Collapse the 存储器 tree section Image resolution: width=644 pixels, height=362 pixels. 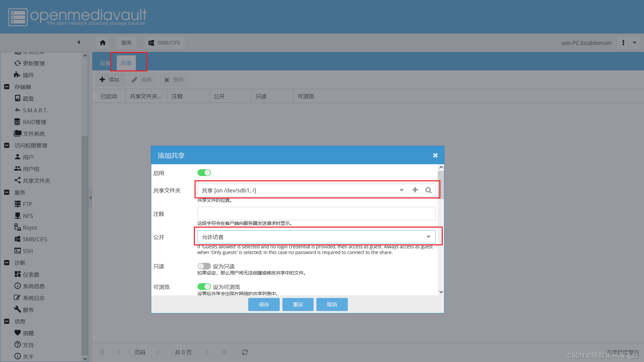tap(7, 87)
